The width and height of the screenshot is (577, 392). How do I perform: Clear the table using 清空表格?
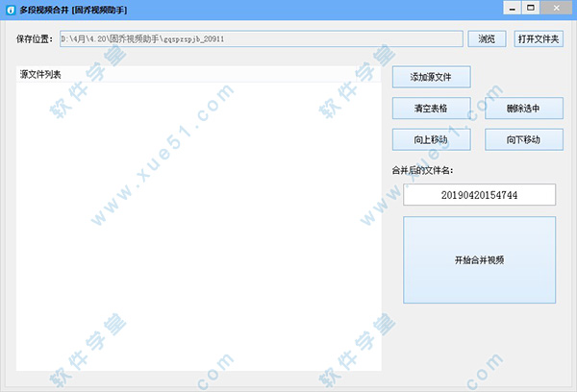click(430, 108)
